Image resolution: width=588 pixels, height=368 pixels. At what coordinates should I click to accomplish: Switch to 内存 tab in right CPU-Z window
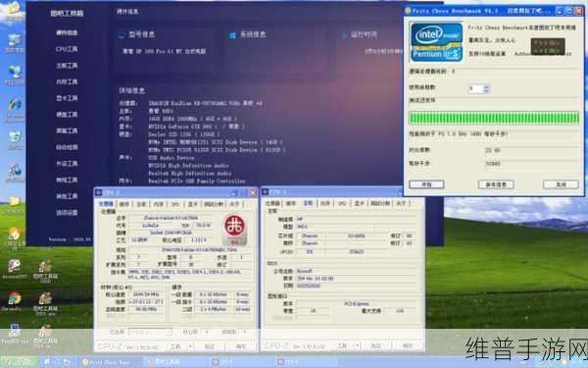(x=325, y=203)
